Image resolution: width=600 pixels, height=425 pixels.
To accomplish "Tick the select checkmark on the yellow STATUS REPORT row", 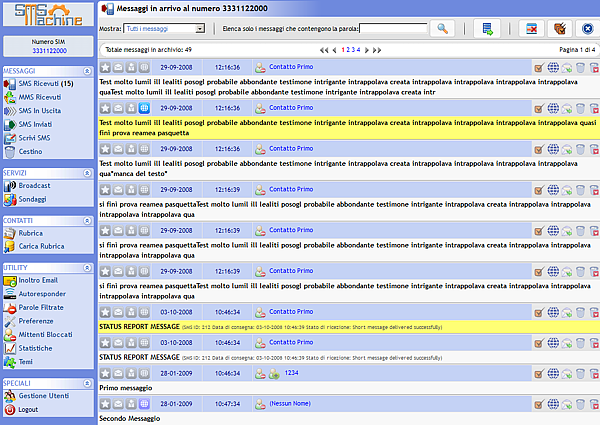I will tap(539, 313).
